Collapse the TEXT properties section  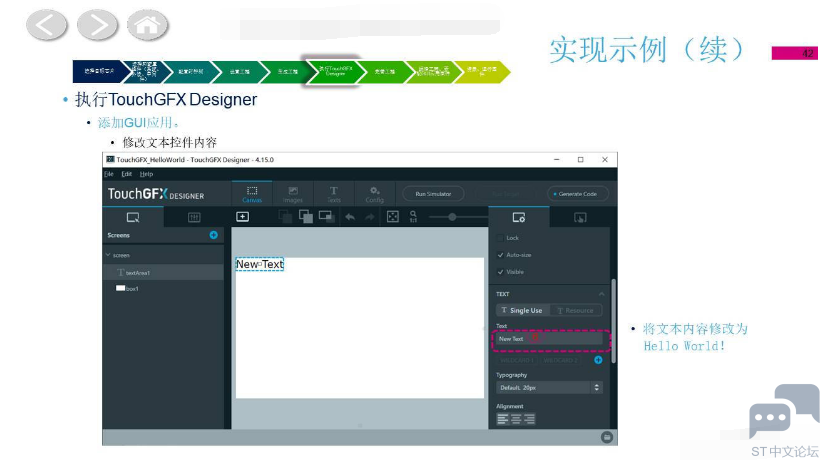click(x=601, y=294)
